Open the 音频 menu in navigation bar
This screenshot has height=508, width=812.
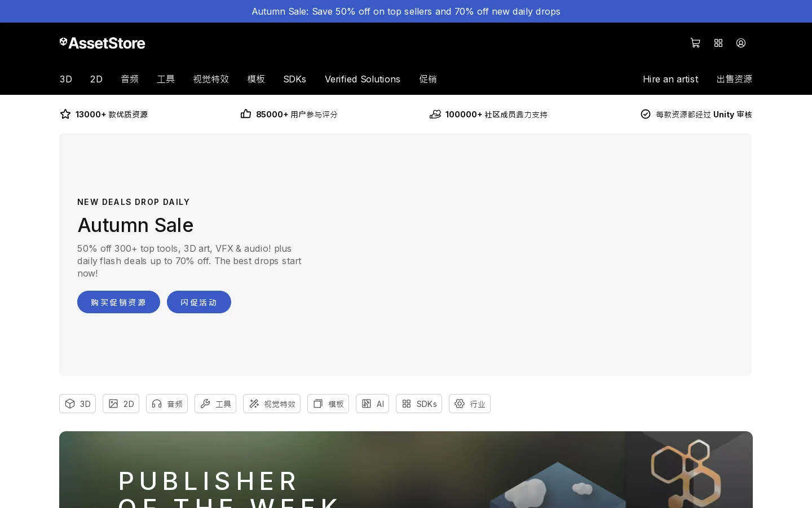point(130,79)
